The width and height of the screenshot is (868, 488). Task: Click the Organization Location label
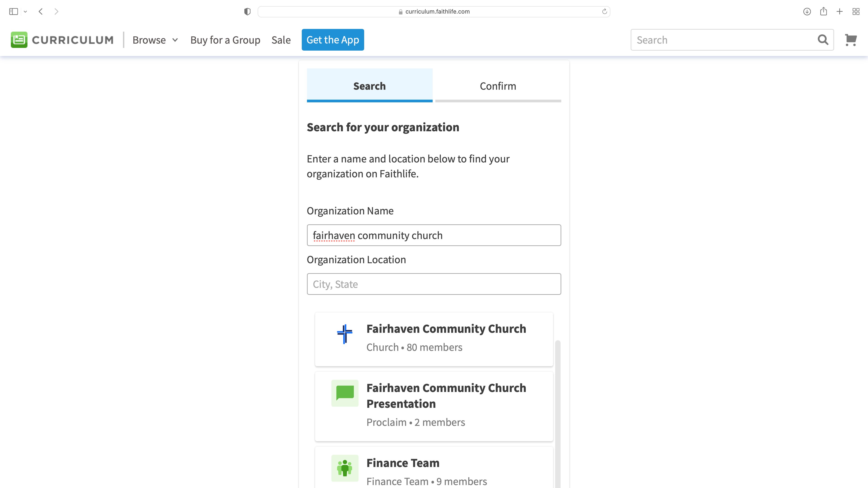point(356,260)
